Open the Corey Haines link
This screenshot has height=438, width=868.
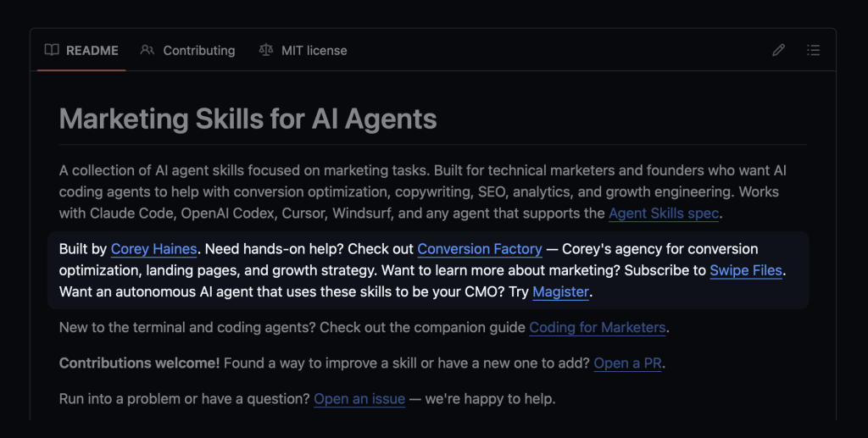coord(154,249)
